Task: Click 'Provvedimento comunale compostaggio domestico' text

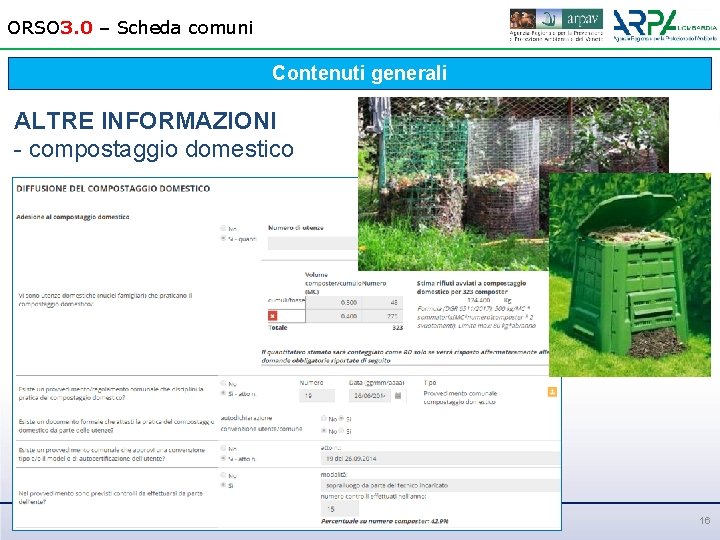Action: coord(460,398)
